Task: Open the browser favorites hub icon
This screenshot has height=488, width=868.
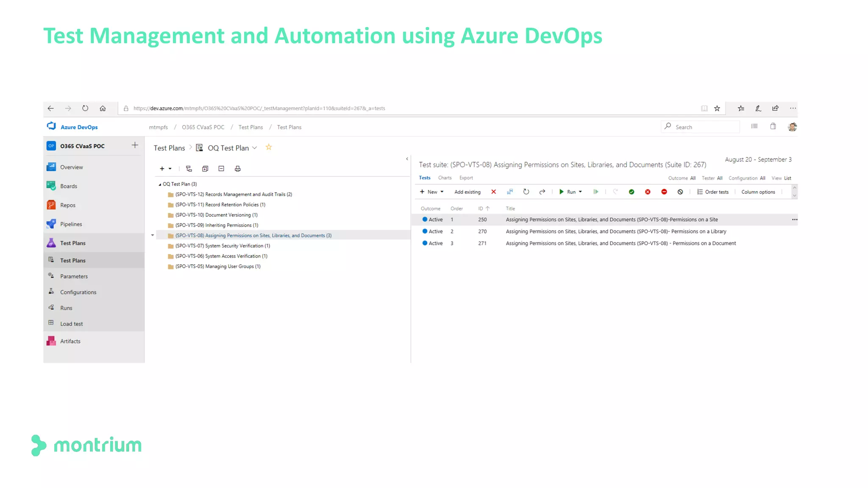Action: pos(741,108)
